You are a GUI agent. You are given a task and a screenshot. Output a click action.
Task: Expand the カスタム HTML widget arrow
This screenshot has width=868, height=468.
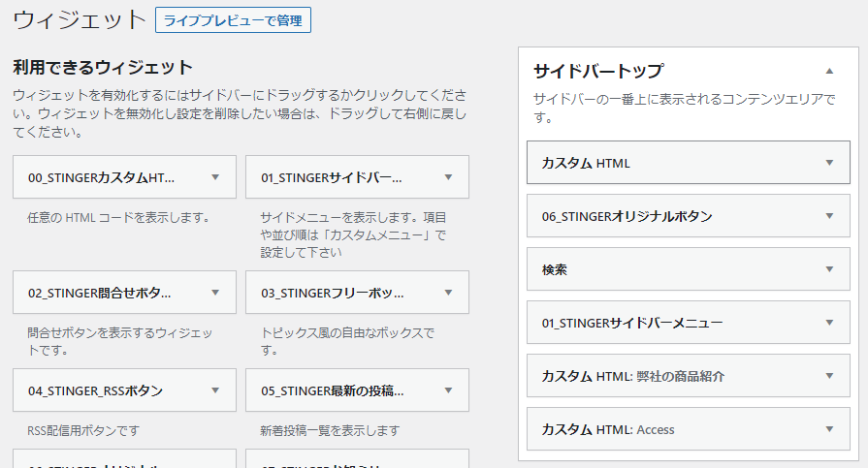tap(829, 163)
